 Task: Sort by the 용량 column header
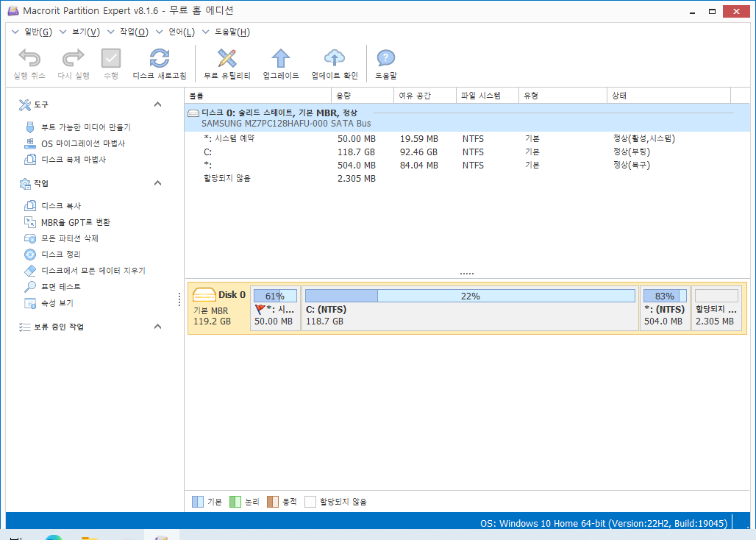click(x=363, y=96)
